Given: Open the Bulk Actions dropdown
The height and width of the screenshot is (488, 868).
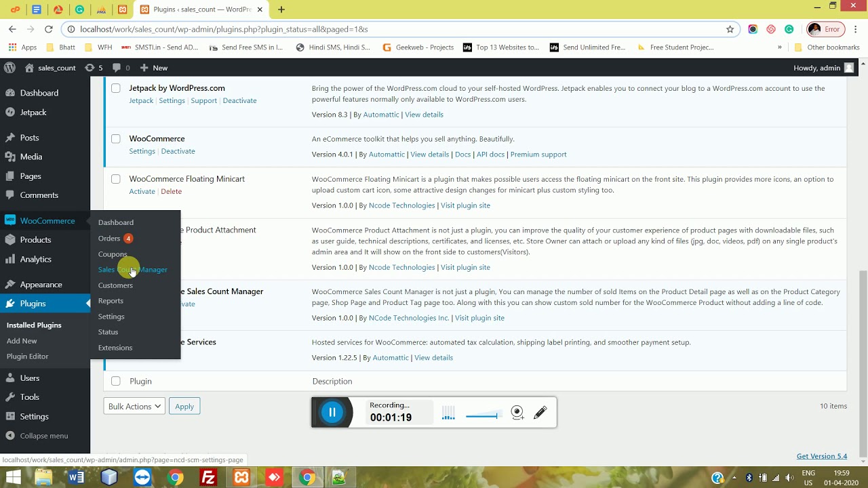Looking at the screenshot, I should coord(134,407).
